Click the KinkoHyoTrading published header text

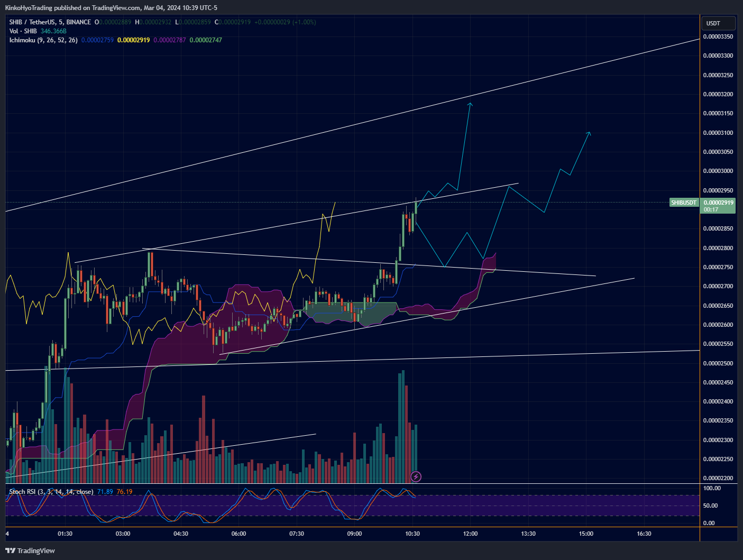(x=111, y=8)
